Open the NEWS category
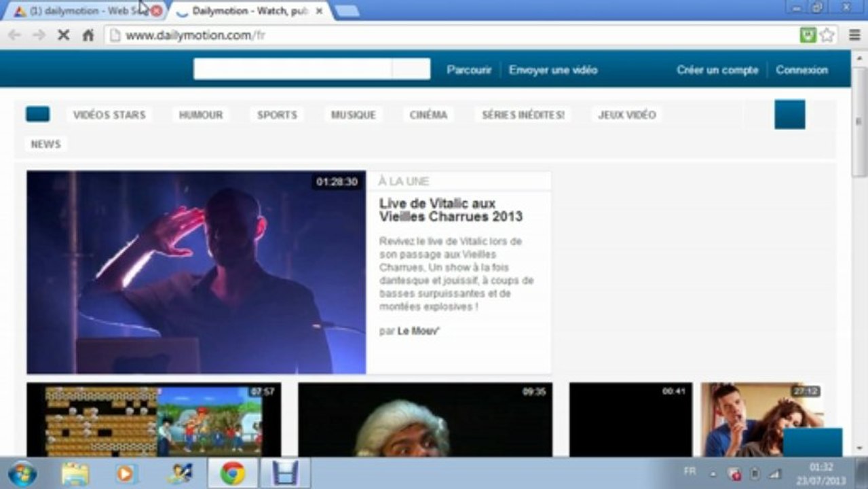Viewport: 868px width, 489px height. coord(45,144)
